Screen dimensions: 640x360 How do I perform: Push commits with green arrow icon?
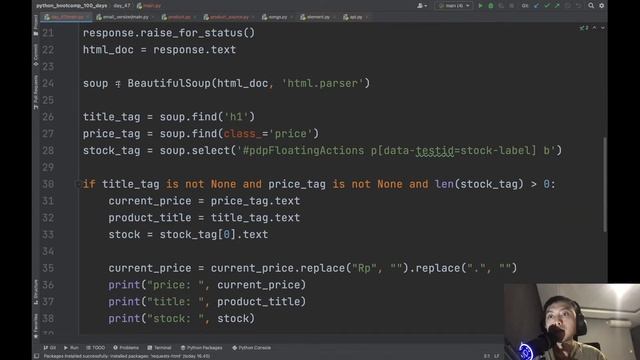tap(557, 6)
